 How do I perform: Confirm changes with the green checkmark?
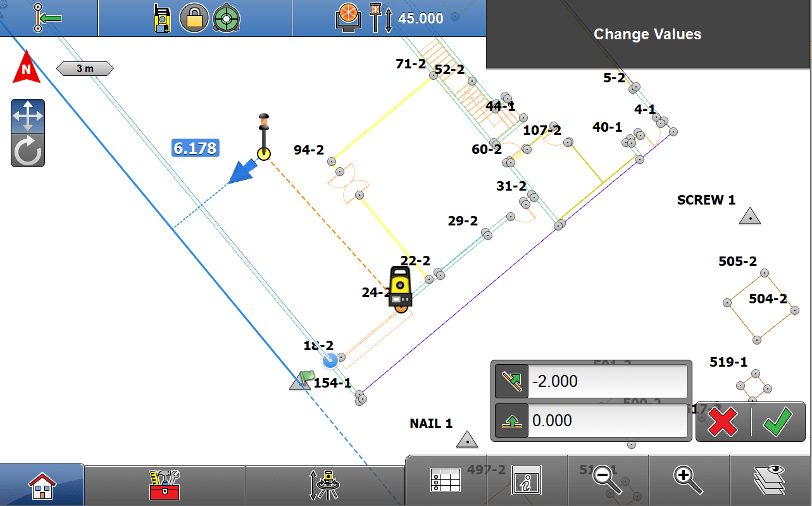[778, 422]
